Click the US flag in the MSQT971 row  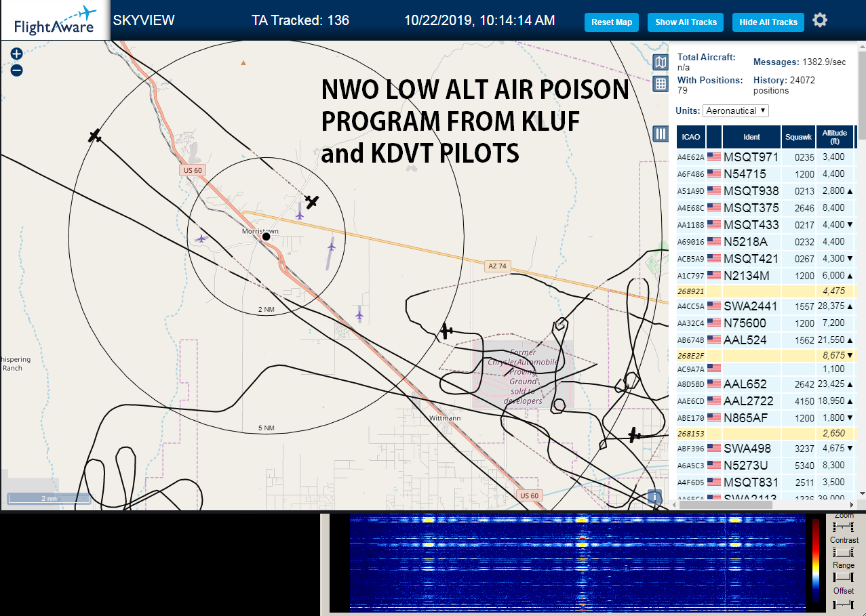713,157
